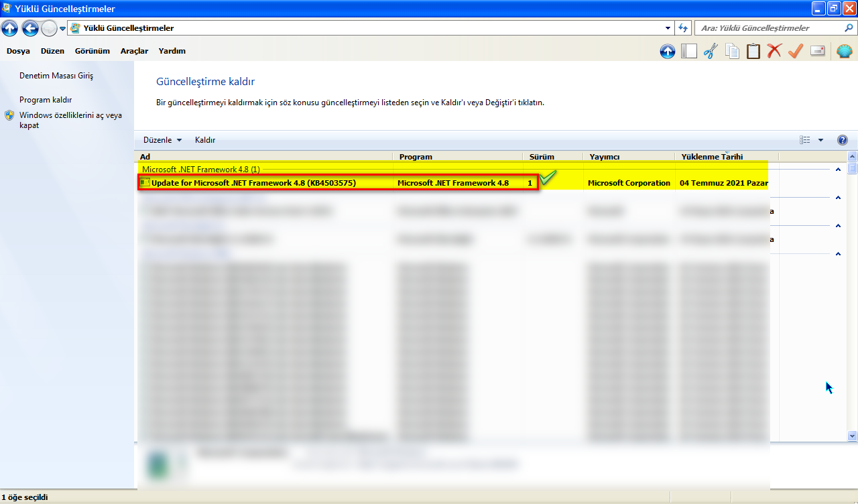Click the orange checkmark Properties icon

[796, 51]
